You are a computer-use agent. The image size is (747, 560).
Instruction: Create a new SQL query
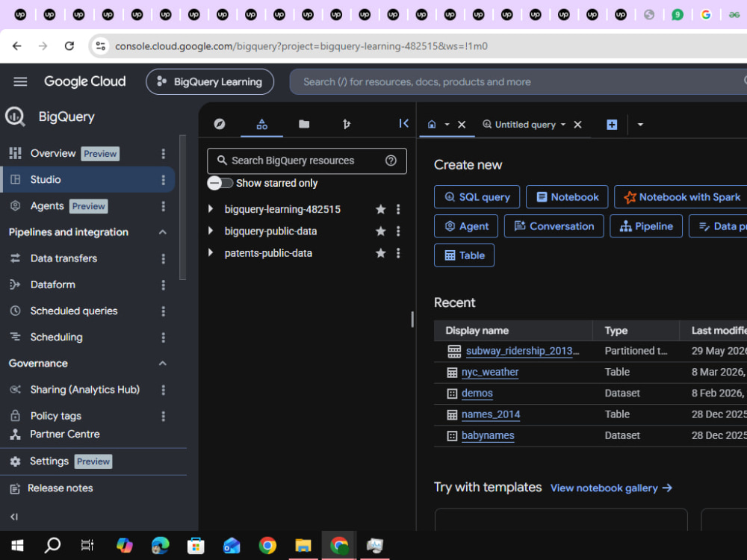point(477,197)
